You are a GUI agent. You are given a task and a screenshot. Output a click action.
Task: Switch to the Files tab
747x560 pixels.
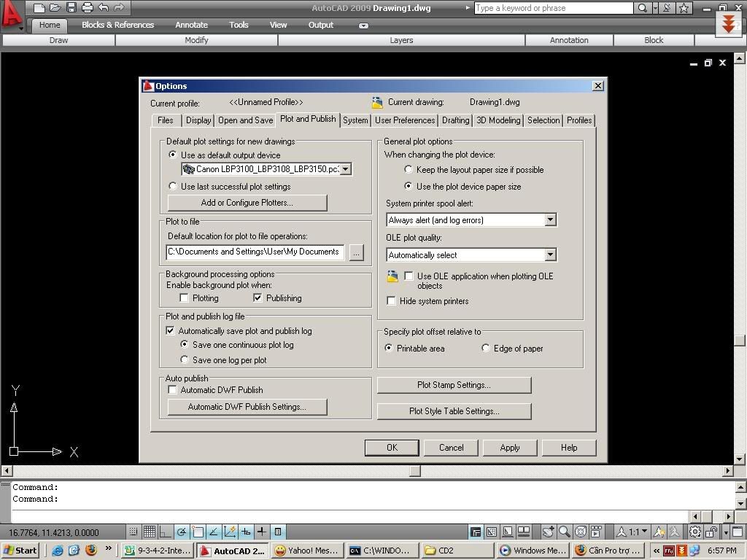[166, 120]
